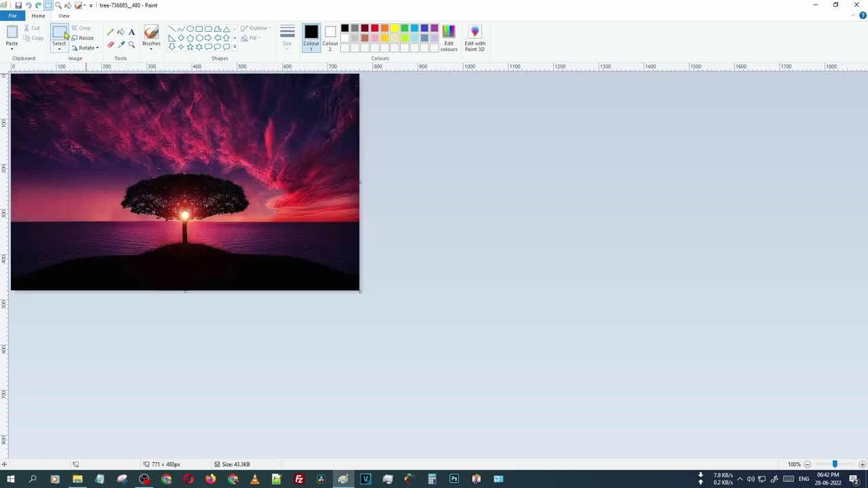The width and height of the screenshot is (868, 488).
Task: Click the canvas bottom-right corner handle
Action: coord(361,291)
